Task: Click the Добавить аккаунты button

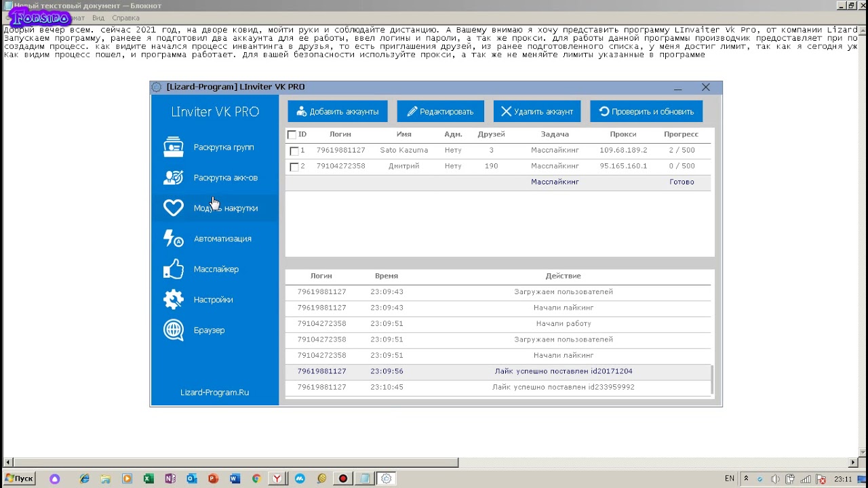Action: click(338, 111)
